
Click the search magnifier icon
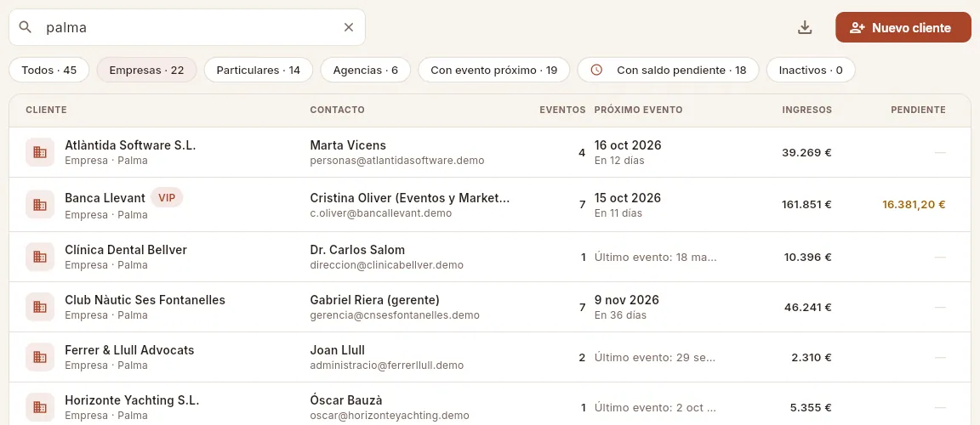coord(25,27)
